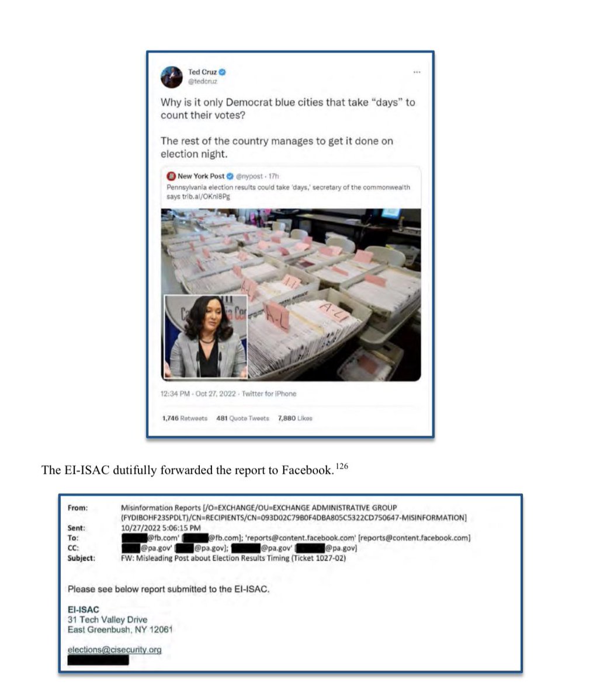Open the @nypost handle in the quoted tweet

249,176
